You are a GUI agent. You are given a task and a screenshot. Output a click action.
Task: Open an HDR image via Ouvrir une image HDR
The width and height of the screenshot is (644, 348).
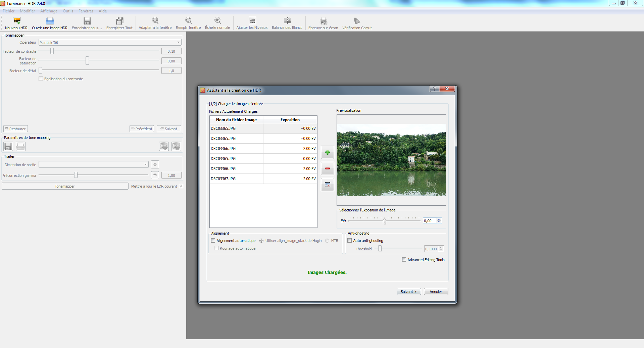[x=50, y=21]
